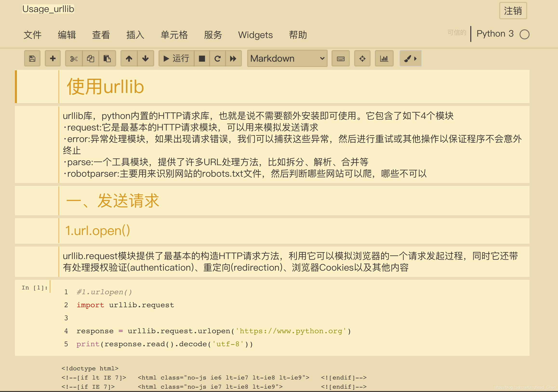Open the 查看 menu
The height and width of the screenshot is (392, 558).
coord(101,35)
